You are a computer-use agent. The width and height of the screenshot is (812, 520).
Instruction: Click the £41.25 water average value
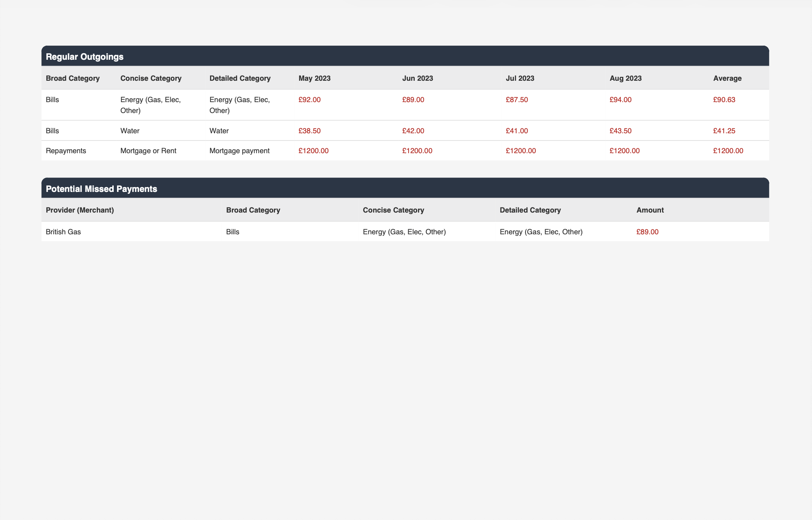pos(724,131)
